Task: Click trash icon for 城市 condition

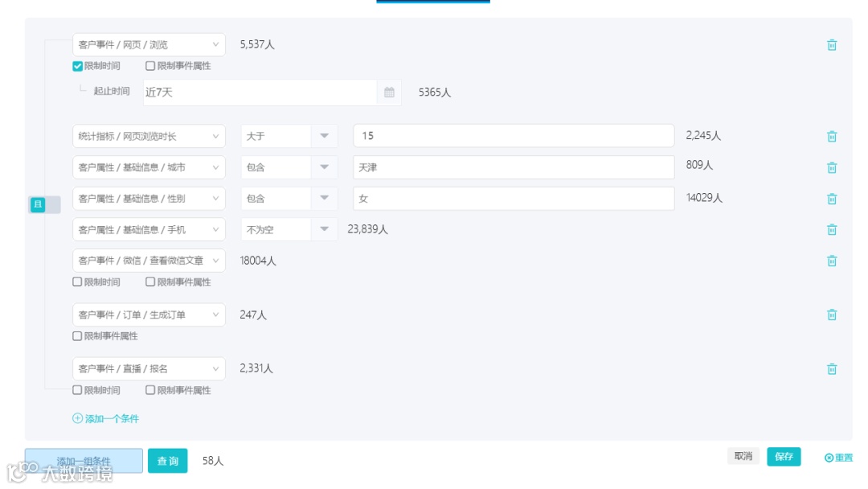Action: [x=832, y=168]
